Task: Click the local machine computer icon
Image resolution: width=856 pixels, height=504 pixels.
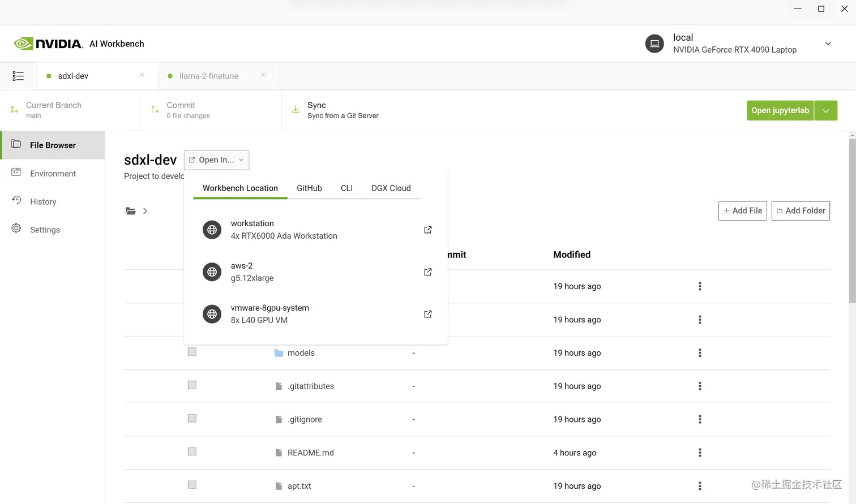Action: pos(654,44)
